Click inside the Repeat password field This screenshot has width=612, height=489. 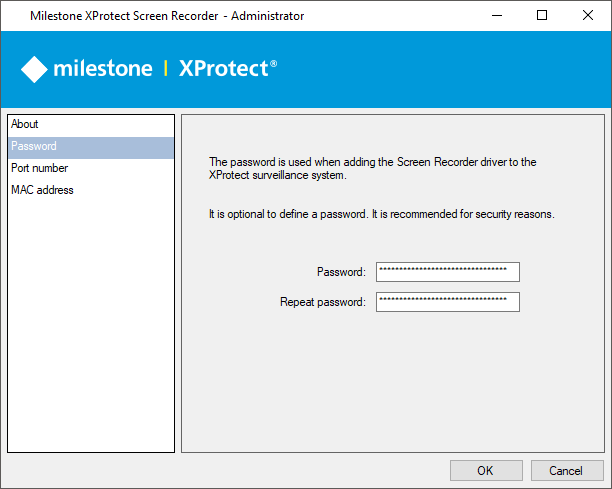click(447, 302)
